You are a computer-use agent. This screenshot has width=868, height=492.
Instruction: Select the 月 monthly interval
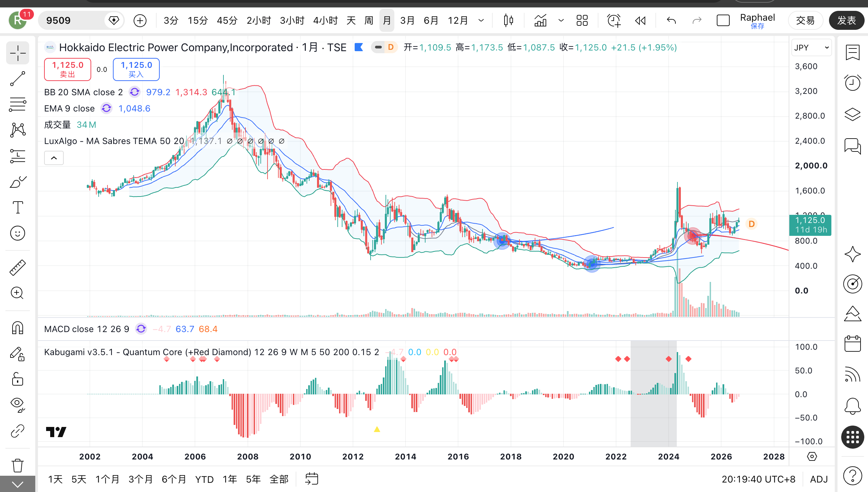[x=387, y=21]
